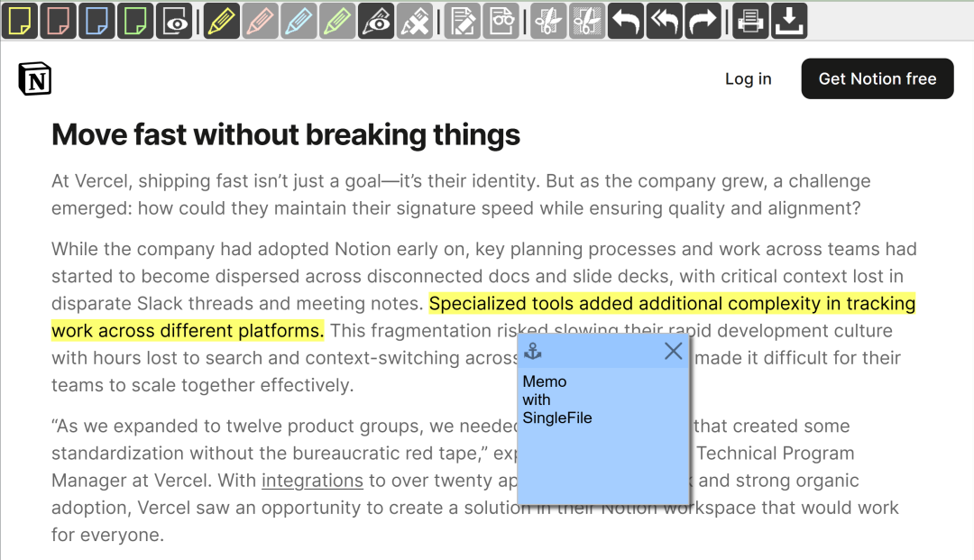Select the pink highlighter tool
The height and width of the screenshot is (560, 974).
tap(261, 21)
